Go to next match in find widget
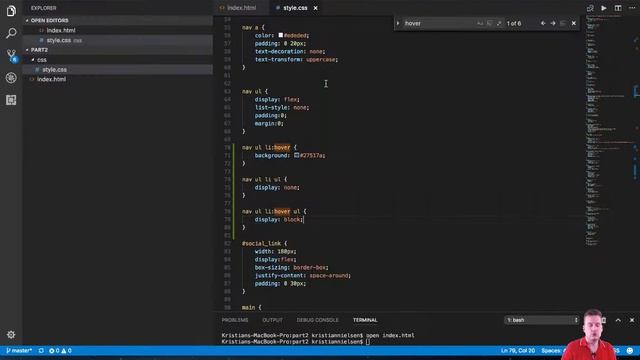The width and height of the screenshot is (640, 360). click(553, 23)
